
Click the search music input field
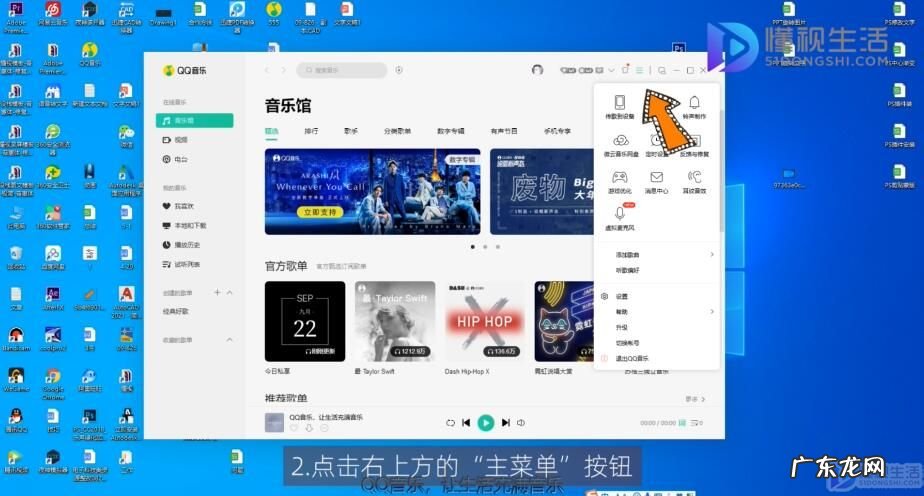click(342, 70)
